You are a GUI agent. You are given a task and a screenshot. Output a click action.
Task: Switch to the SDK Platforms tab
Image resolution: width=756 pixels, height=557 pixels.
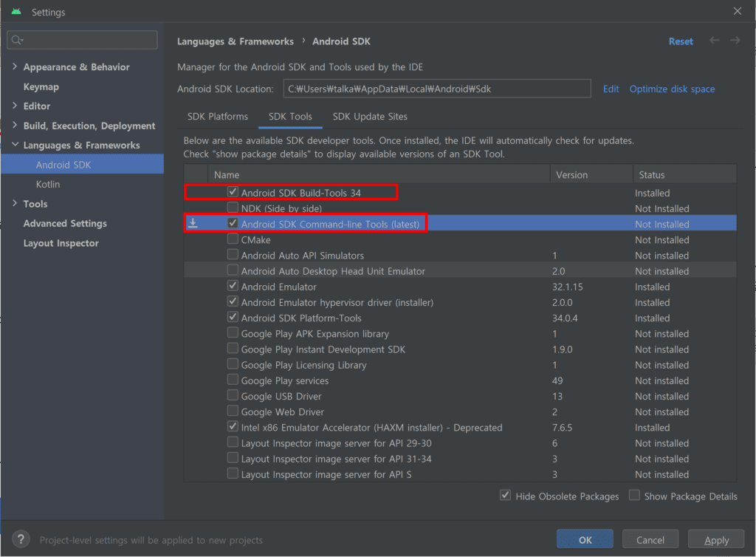click(x=218, y=117)
